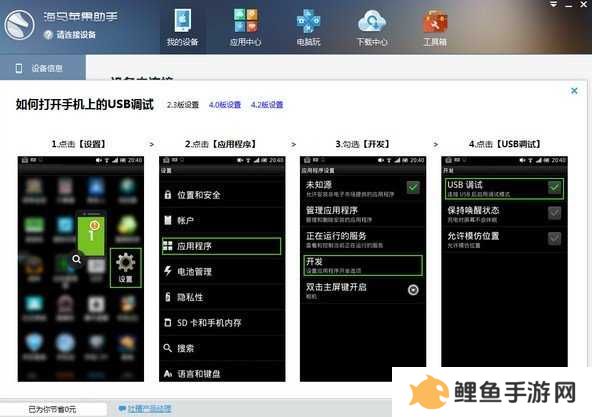The width and height of the screenshot is (592, 417).
Task: Click the 请连接设备 help icon
Action: pyautogui.click(x=48, y=35)
